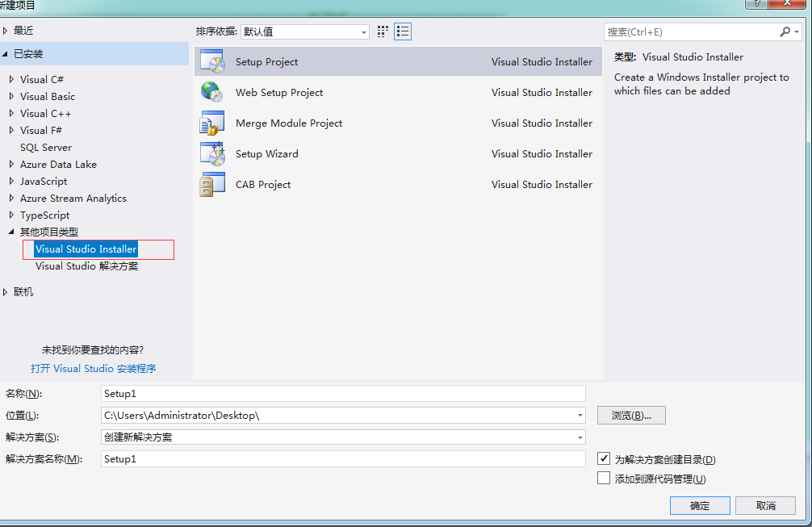Select the Merge Module Project icon
This screenshot has height=527, width=812.
(x=213, y=123)
